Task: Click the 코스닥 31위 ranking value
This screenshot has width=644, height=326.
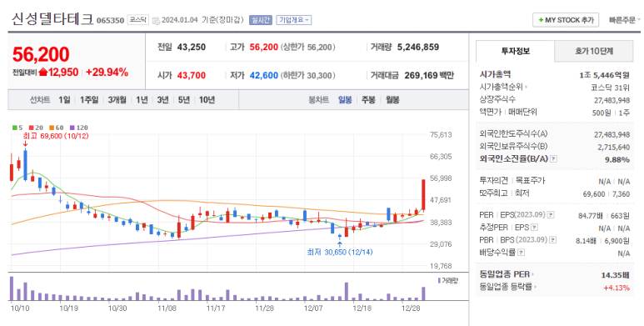Action: coord(610,88)
